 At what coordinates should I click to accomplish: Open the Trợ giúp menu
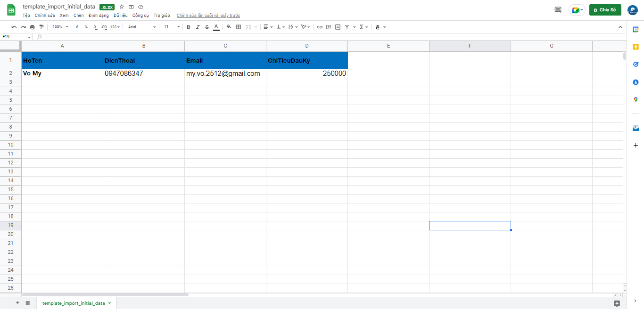(x=162, y=16)
